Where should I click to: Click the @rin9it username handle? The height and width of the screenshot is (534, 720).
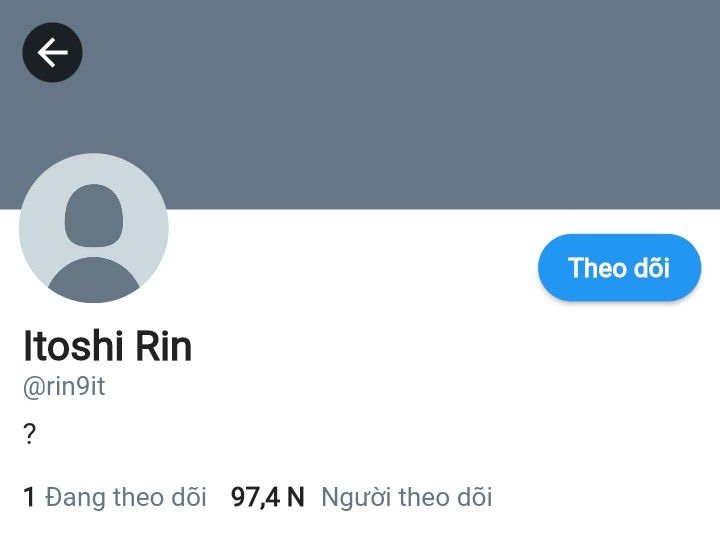(x=64, y=387)
